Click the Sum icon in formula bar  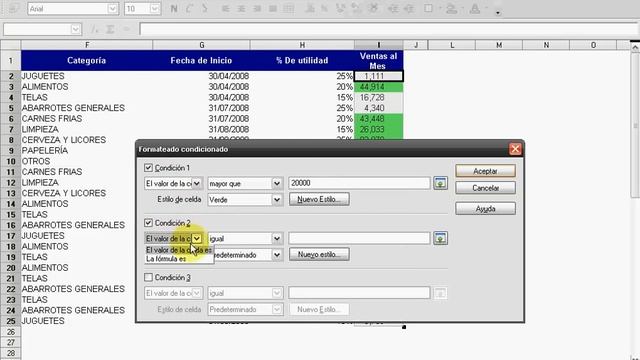pos(110,29)
